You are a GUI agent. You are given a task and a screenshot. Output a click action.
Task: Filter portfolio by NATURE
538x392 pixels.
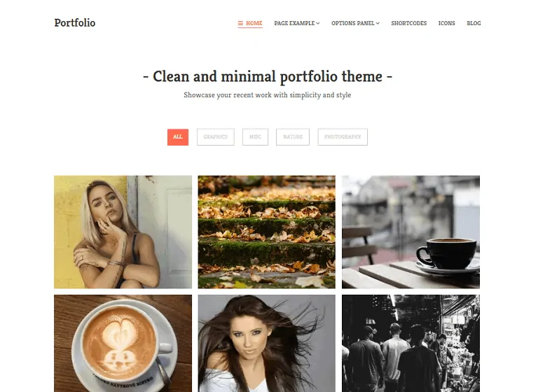tap(293, 136)
